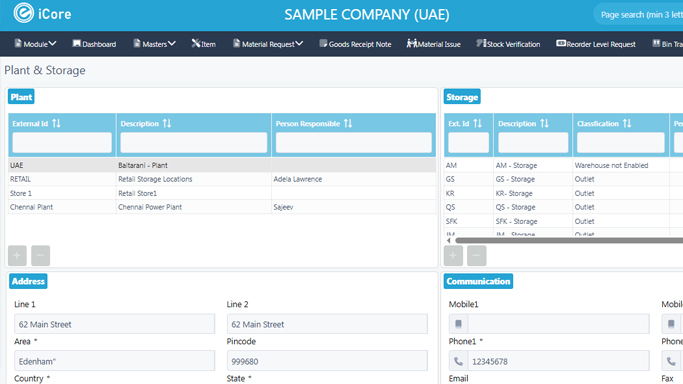Click the Phone1 handset icon
Screen dimensions: 683x384
458,361
